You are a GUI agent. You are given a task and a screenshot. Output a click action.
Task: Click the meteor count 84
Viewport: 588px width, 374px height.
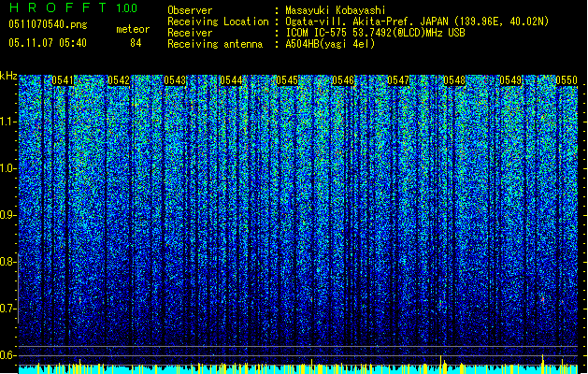click(136, 43)
